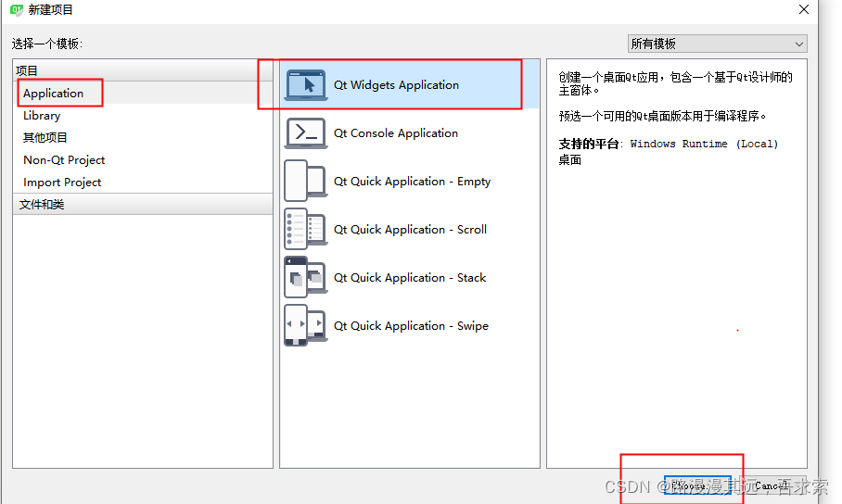The width and height of the screenshot is (842, 504).
Task: Select Non-Qt Project category
Action: [64, 160]
